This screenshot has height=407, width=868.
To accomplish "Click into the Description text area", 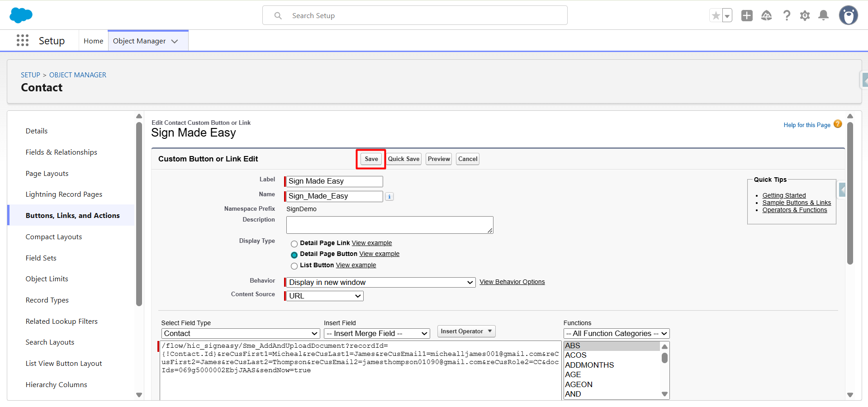I will [389, 225].
